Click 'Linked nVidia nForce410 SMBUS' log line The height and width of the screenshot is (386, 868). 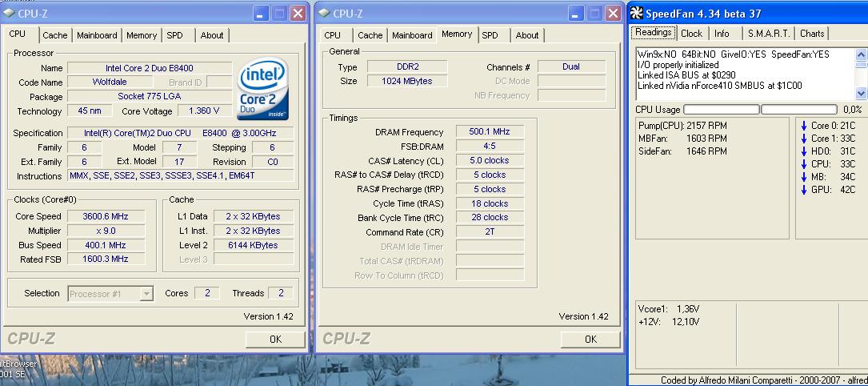point(720,86)
